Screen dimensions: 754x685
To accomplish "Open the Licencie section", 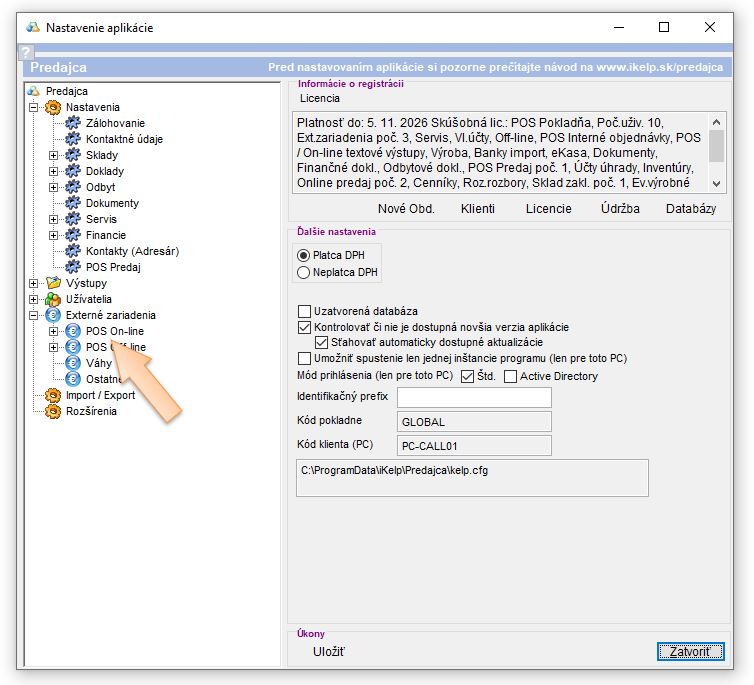I will (548, 209).
